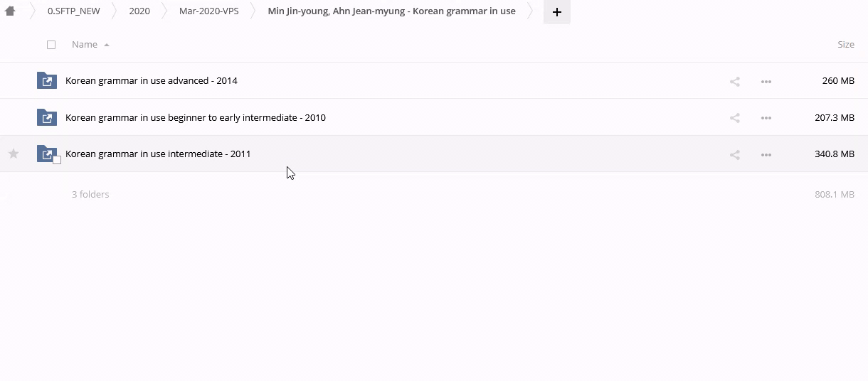The height and width of the screenshot is (381, 868).
Task: Navigate to 0.SFTP_NEW breadcrumb
Action: pyautogui.click(x=74, y=11)
